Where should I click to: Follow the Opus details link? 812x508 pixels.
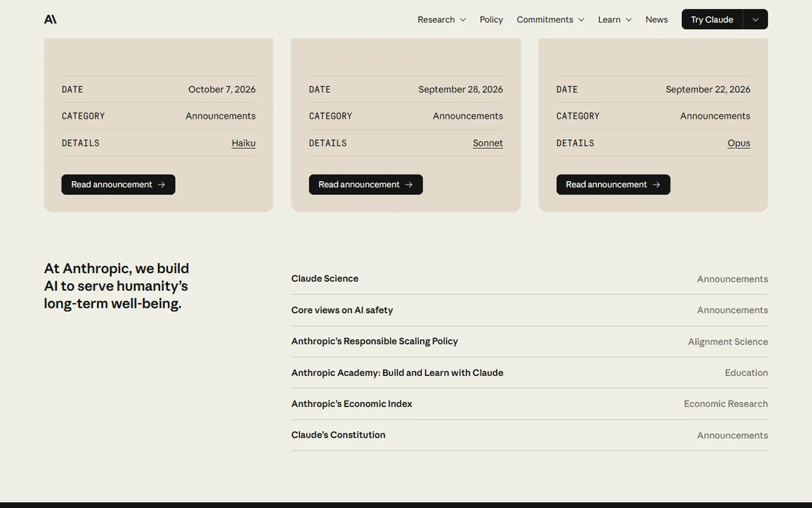tap(739, 143)
